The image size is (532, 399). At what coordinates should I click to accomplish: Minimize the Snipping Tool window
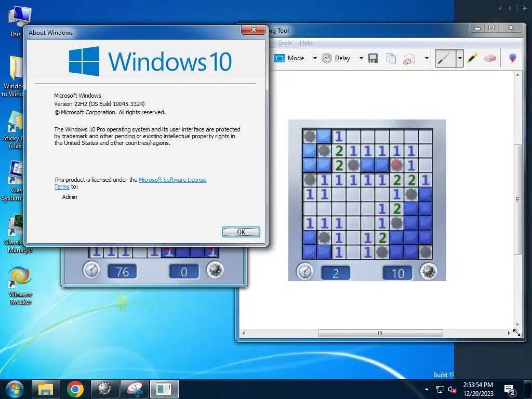pyautogui.click(x=477, y=28)
